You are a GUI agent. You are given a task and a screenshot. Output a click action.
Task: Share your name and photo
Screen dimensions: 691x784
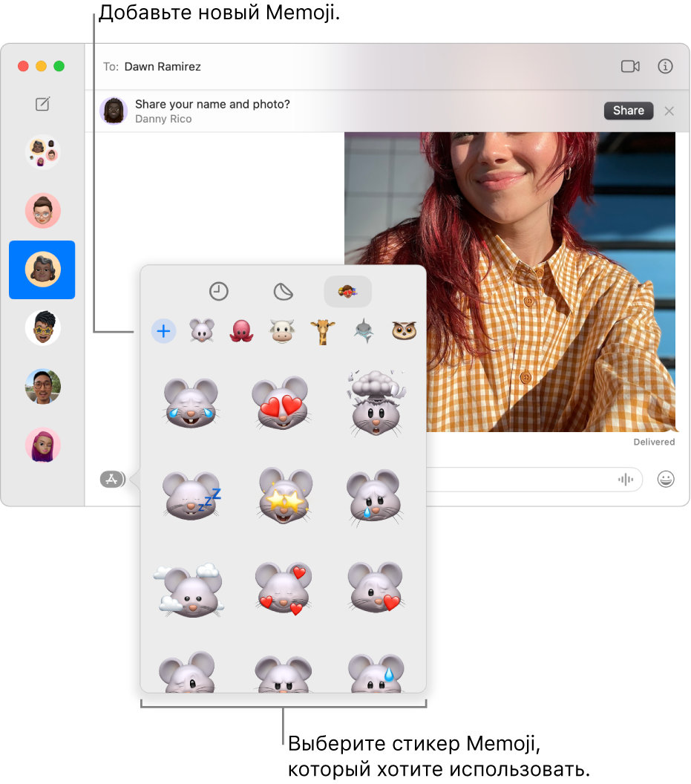point(629,111)
